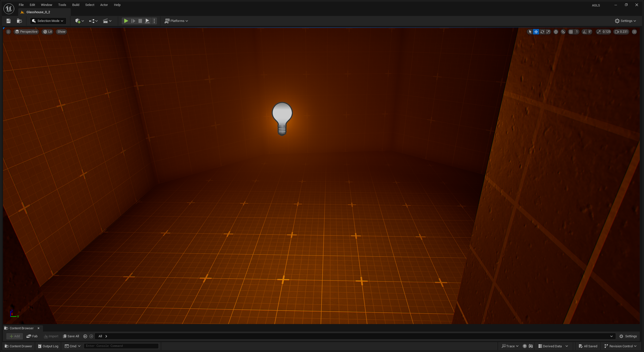
Task: Open the File menu
Action: (x=21, y=5)
